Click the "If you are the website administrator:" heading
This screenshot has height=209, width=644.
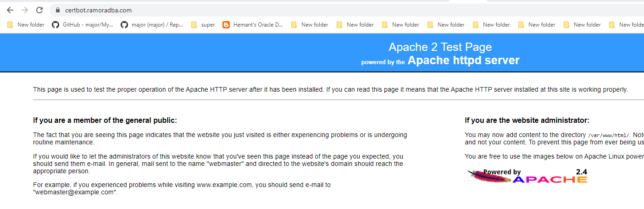[x=527, y=121]
